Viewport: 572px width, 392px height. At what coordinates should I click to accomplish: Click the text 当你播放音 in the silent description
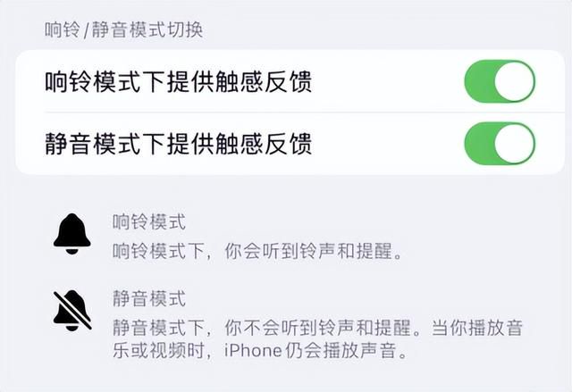click(477, 328)
